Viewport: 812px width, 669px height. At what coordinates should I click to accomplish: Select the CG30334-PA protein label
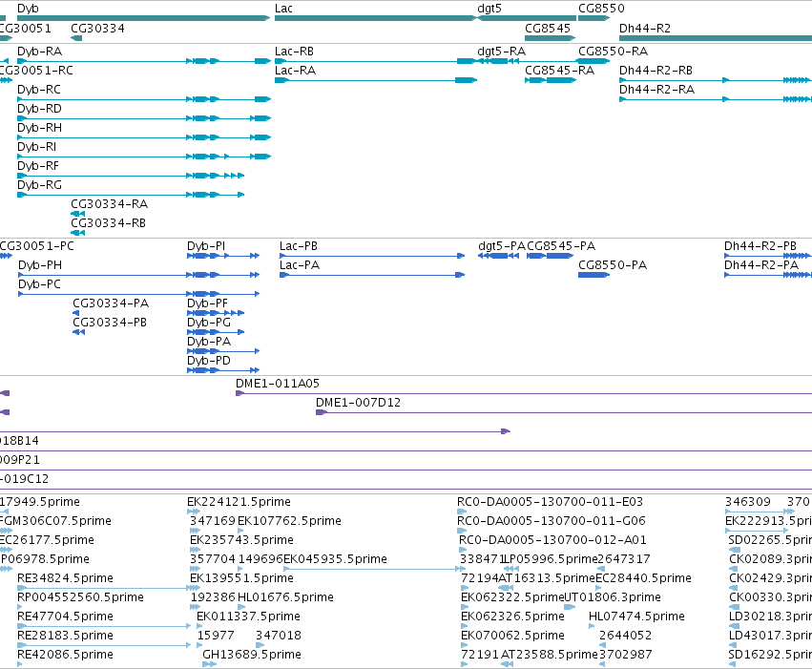point(111,303)
